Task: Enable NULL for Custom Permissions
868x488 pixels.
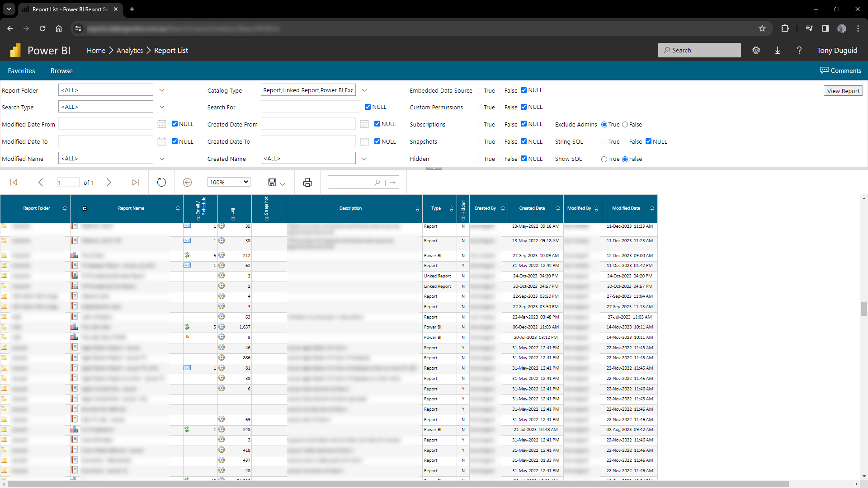Action: point(524,107)
